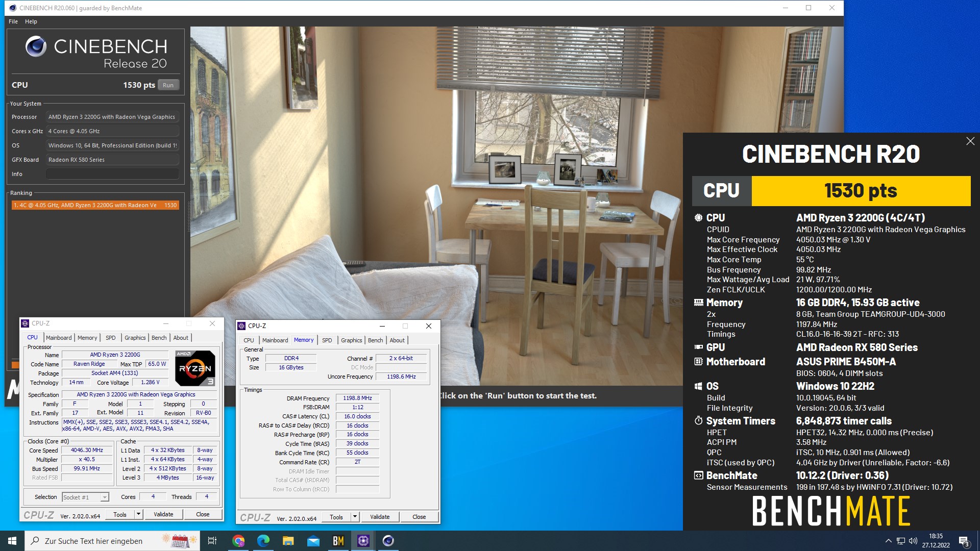Image resolution: width=980 pixels, height=551 pixels.
Task: Open the Socket #1 selection dropdown
Action: point(86,497)
